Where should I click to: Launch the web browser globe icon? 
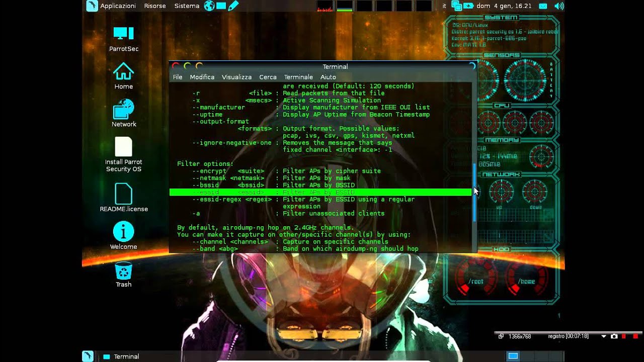[x=209, y=6]
